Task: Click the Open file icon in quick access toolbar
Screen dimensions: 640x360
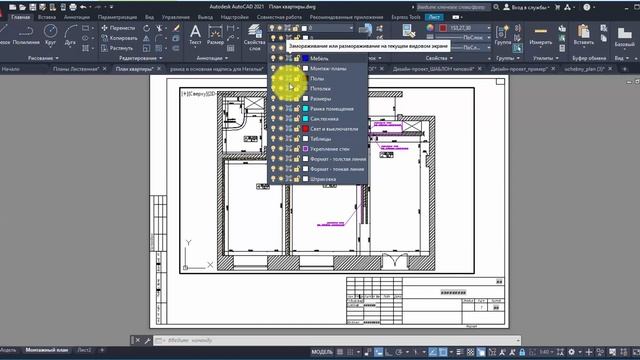Action: (x=22, y=7)
